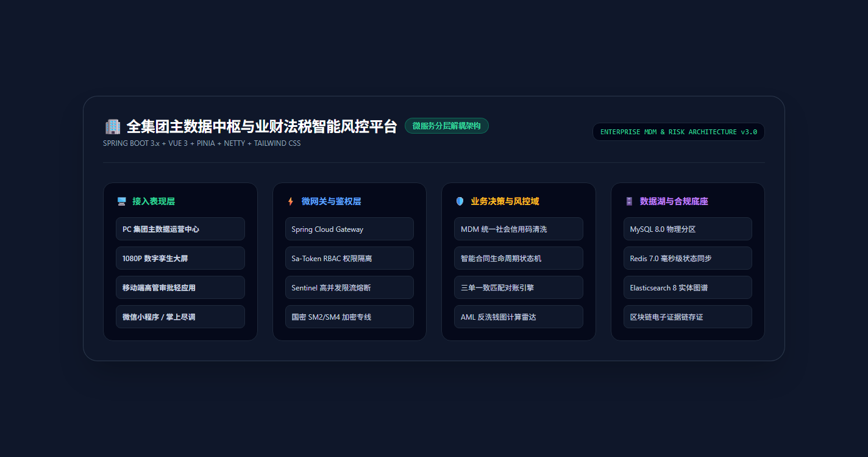The height and width of the screenshot is (457, 868).
Task: Select 区块链电子证据链存证 item
Action: click(x=688, y=317)
